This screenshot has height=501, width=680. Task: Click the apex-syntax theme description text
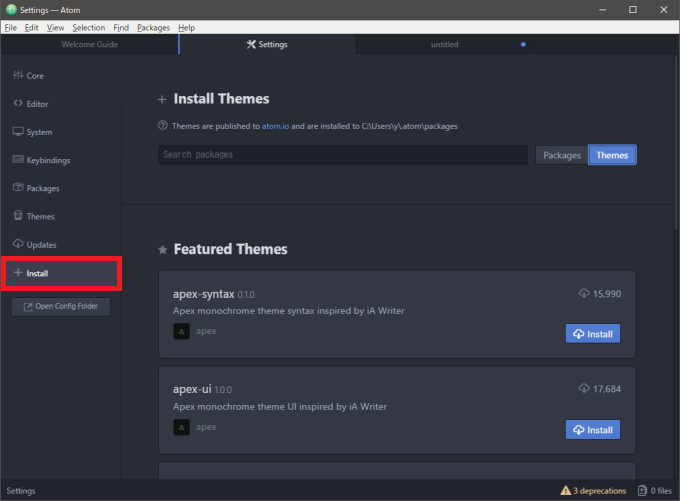(x=288, y=311)
